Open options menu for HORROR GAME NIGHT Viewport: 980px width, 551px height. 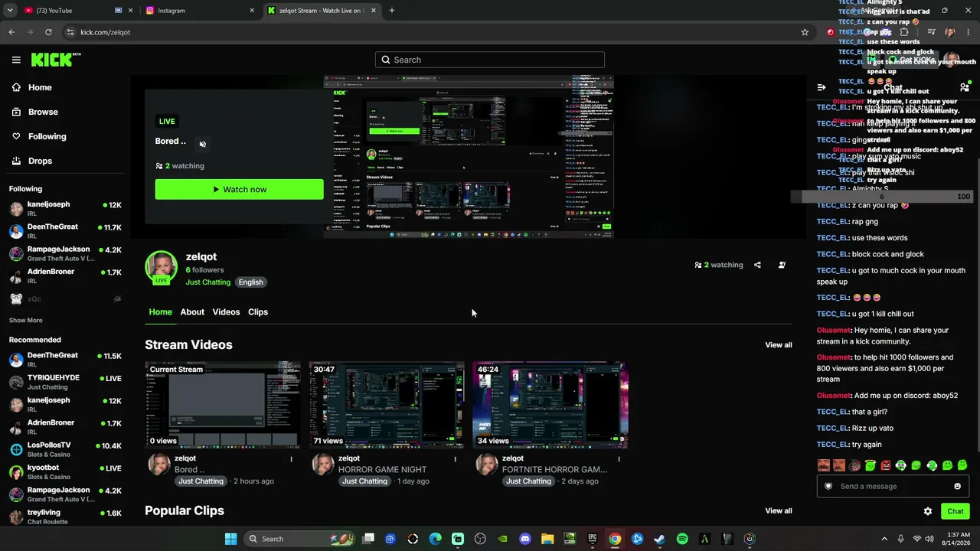[455, 459]
